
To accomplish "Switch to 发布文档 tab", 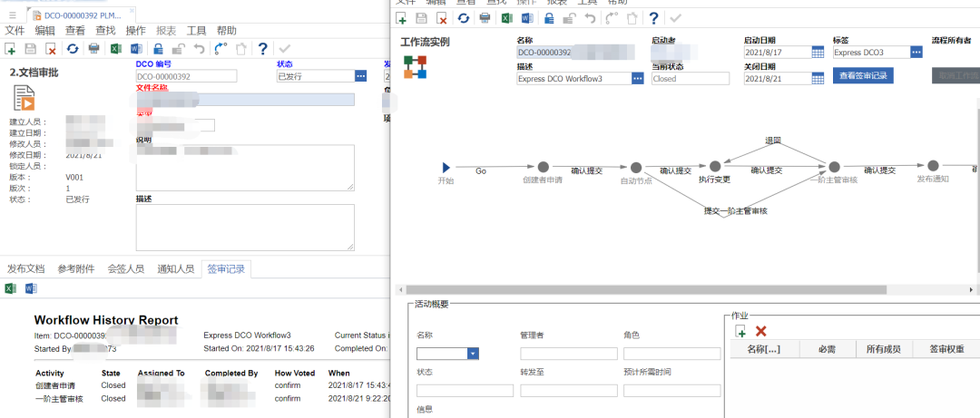I will pos(26,269).
